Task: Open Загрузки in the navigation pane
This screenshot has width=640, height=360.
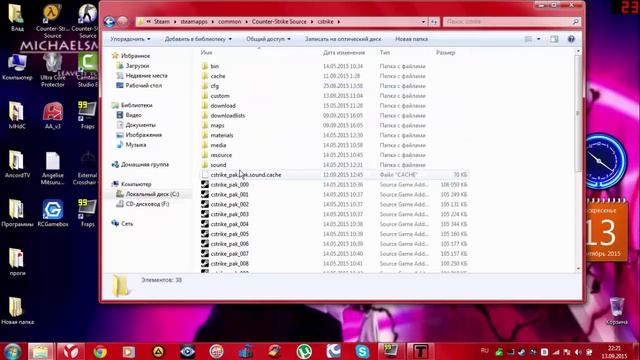Action: click(x=137, y=66)
